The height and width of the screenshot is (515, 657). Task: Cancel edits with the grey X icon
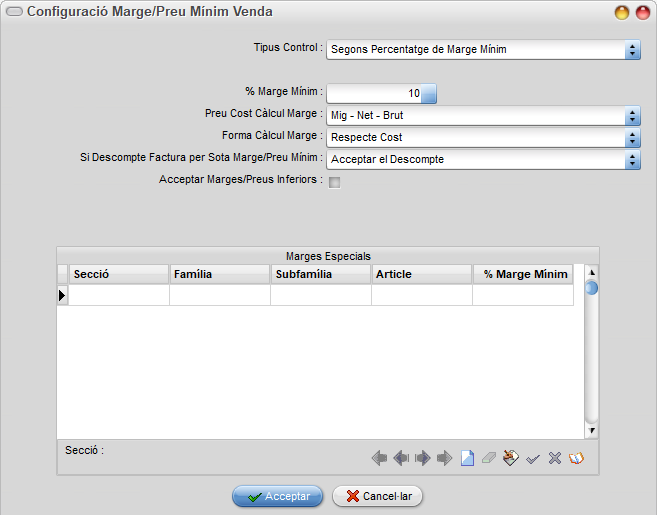pyautogui.click(x=555, y=458)
